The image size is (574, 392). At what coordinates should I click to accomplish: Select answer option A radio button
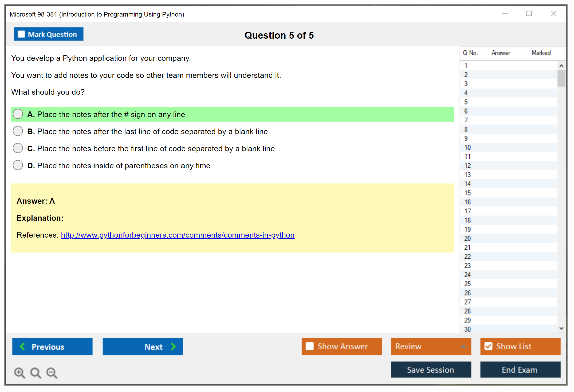pos(18,114)
